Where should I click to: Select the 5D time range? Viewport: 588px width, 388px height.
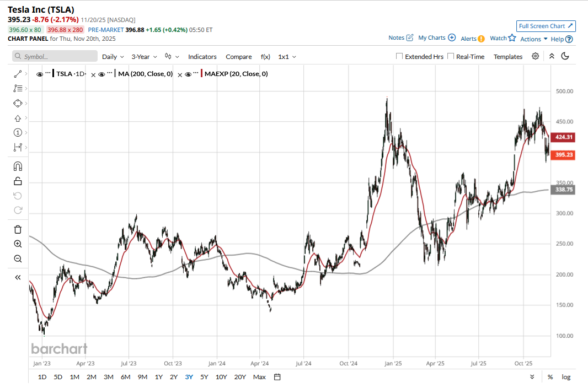click(x=58, y=377)
